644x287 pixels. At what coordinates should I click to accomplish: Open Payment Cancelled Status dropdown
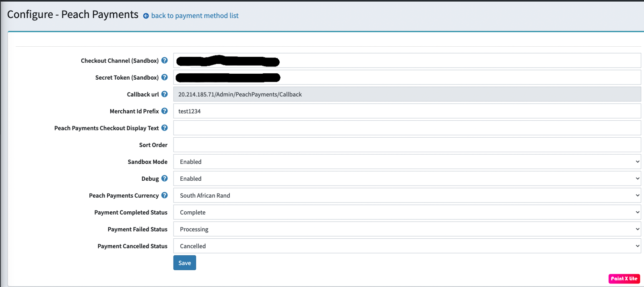(x=407, y=246)
